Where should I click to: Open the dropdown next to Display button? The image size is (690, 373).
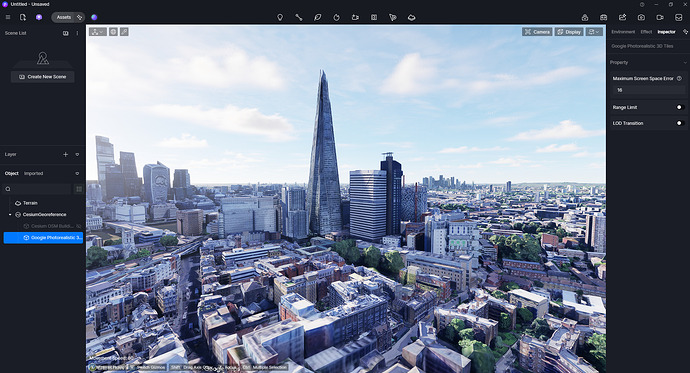point(594,32)
